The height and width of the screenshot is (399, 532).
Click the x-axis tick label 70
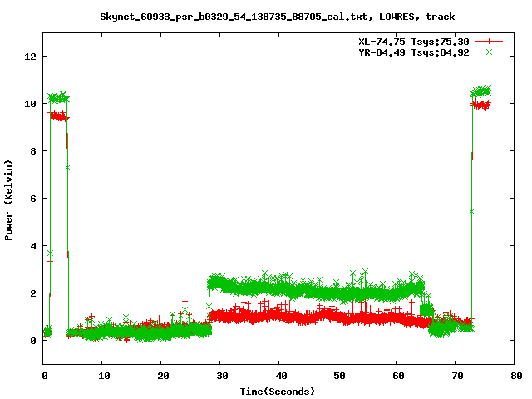coord(457,376)
